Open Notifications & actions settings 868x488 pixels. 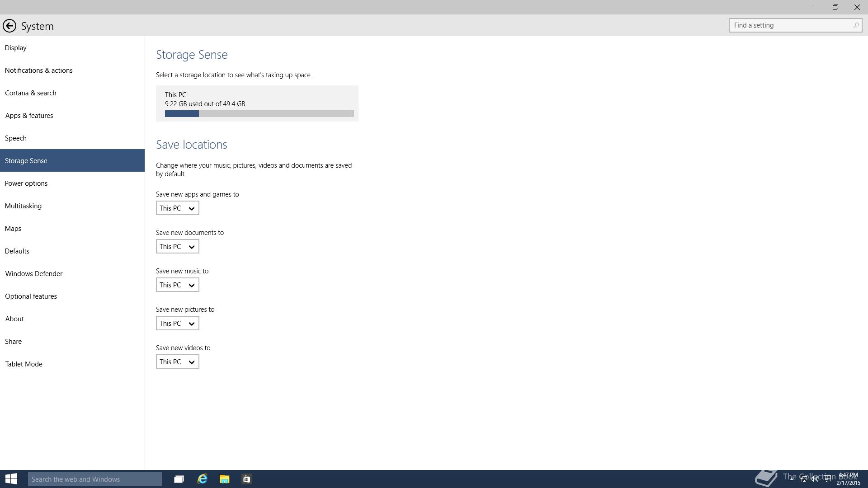point(72,70)
